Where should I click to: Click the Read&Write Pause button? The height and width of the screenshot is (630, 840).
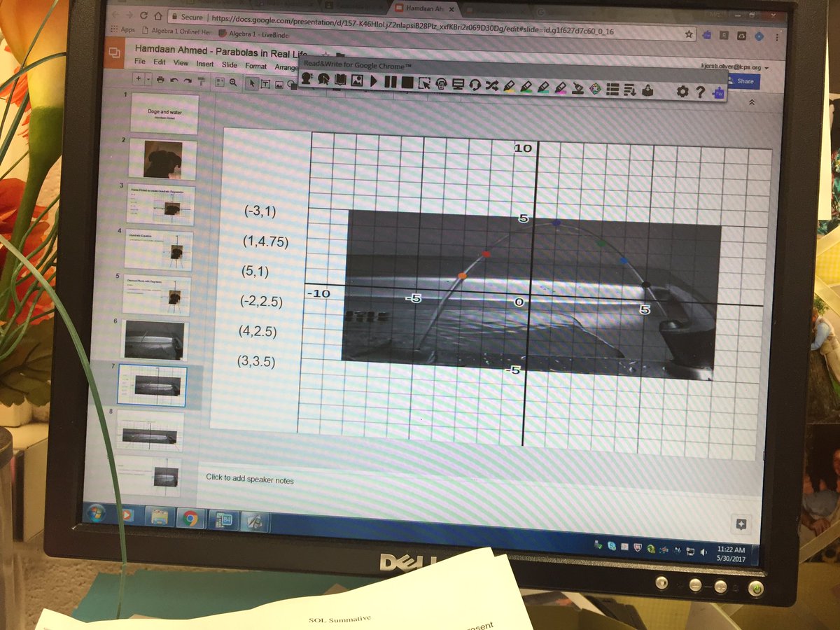(x=391, y=81)
